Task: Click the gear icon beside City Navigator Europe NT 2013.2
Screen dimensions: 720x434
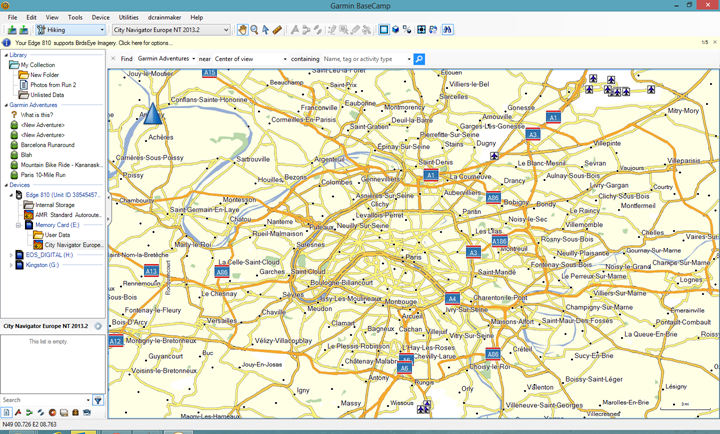Action: tap(98, 326)
